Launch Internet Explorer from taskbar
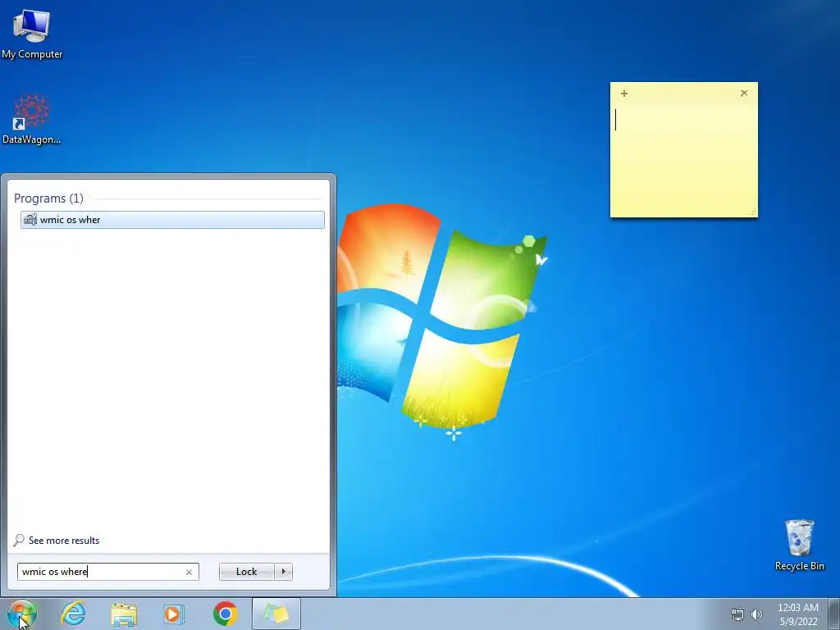Viewport: 840px width, 630px height. click(73, 614)
